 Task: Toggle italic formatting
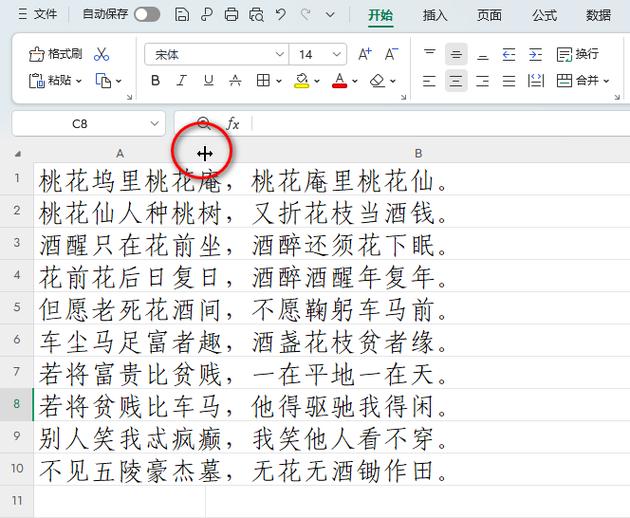pos(182,80)
